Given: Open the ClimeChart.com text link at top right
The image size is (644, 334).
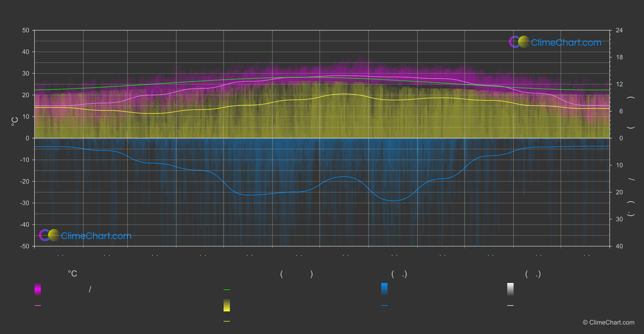Looking at the screenshot, I should pyautogui.click(x=566, y=43).
